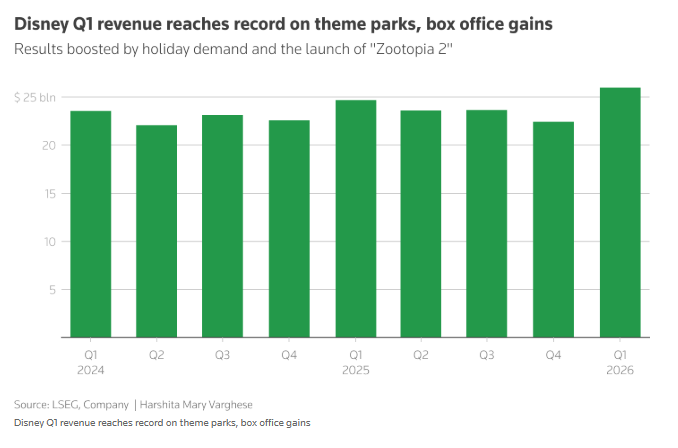Select the Q4 2024 green bar
This screenshot has width=678, height=448.
(289, 229)
